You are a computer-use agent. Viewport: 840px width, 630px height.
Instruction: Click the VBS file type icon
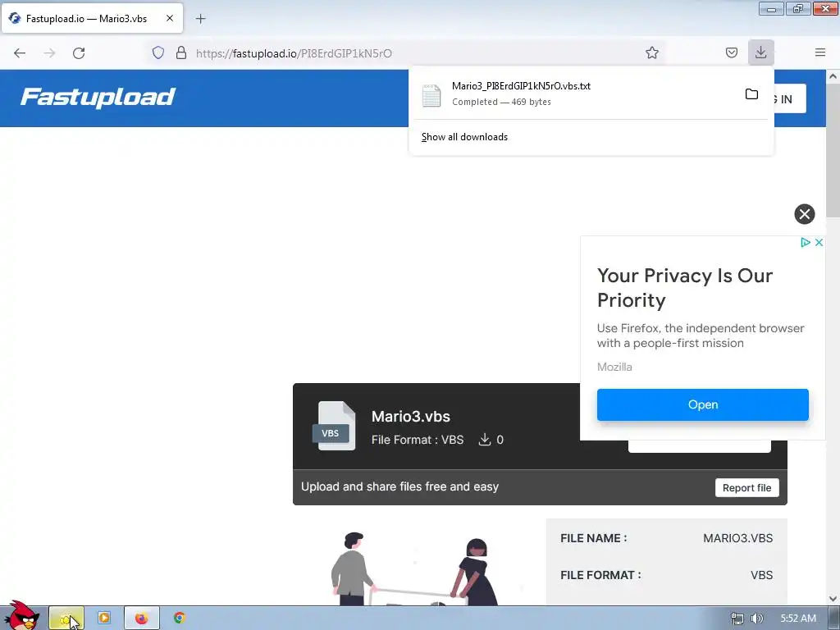[335, 426]
